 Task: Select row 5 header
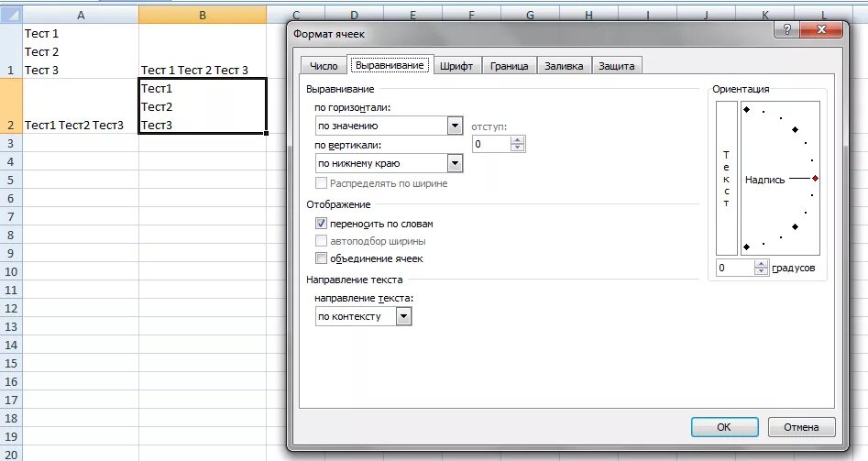pyautogui.click(x=11, y=180)
